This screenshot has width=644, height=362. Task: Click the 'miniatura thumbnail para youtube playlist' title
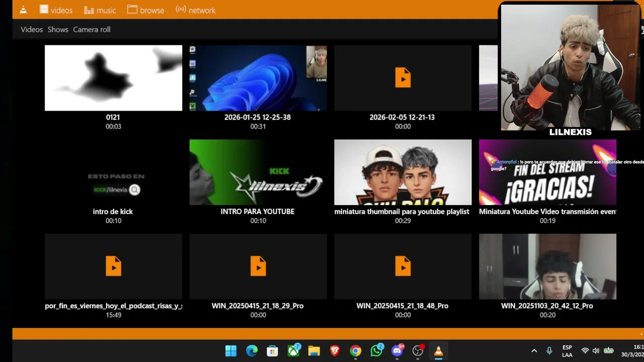point(402,212)
